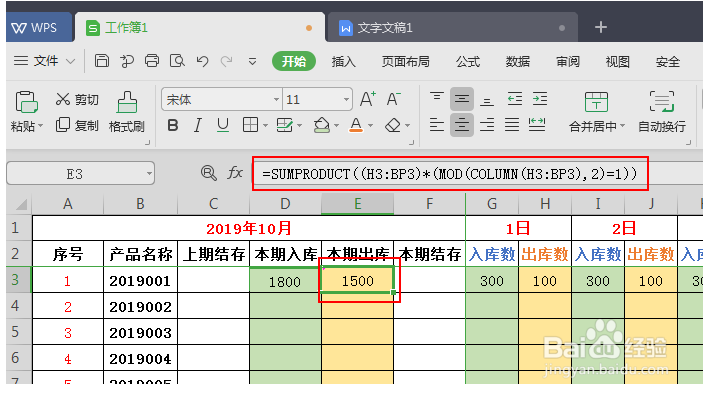Switch to the 审阅 tab
Image resolution: width=708 pixels, height=394 pixels.
(x=568, y=61)
